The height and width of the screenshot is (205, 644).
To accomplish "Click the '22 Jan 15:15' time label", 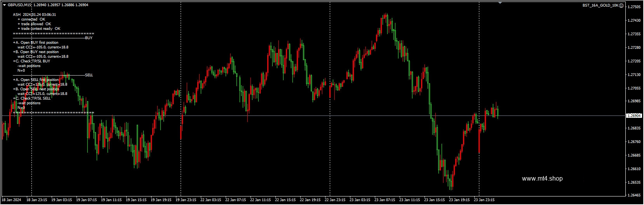I will (x=285, y=200).
